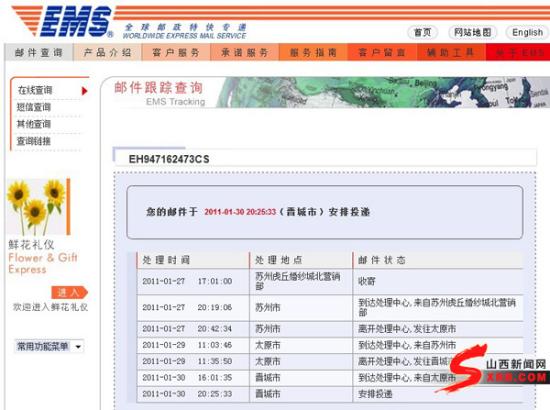Click the 首页 home button
Screen dimensions: 550x410
click(423, 33)
